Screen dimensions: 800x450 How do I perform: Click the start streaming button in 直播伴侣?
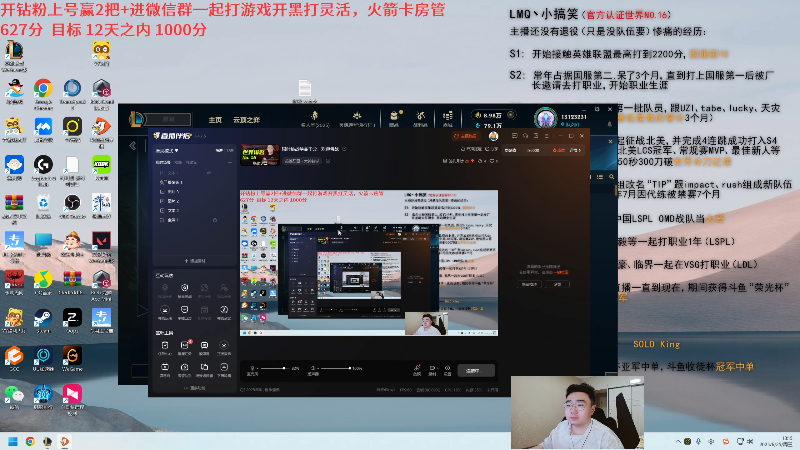pyautogui.click(x=476, y=371)
